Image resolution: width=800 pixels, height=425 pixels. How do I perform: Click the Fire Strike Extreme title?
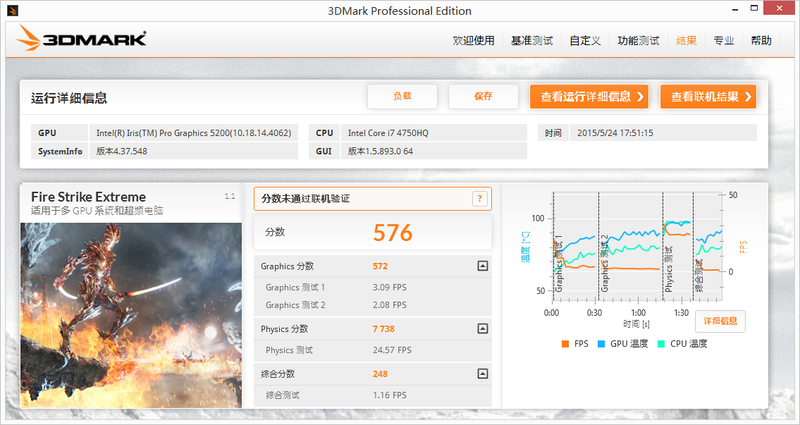click(x=88, y=197)
